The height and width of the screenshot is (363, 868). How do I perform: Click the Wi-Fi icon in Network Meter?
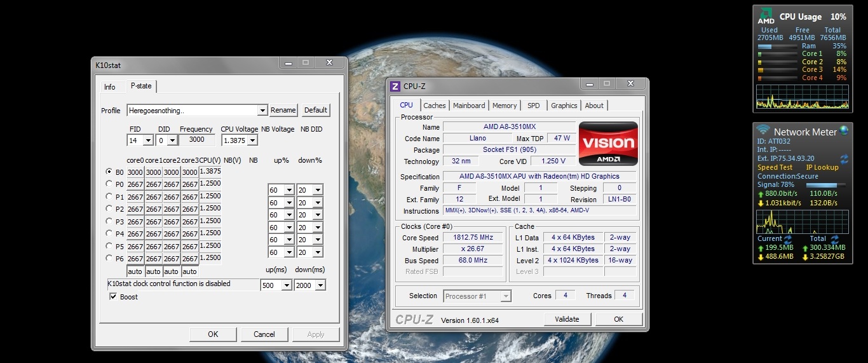[x=763, y=130]
